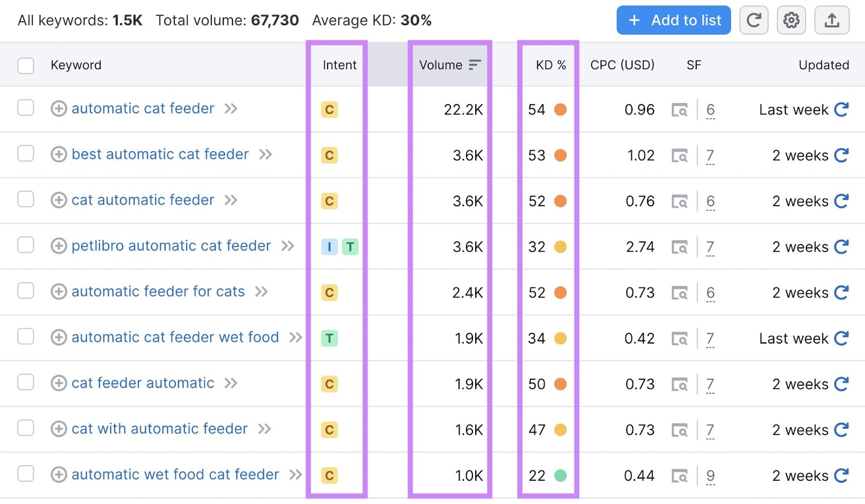The height and width of the screenshot is (504, 865).
Task: Open the keyword link automatic cat feeder
Action: (142, 109)
